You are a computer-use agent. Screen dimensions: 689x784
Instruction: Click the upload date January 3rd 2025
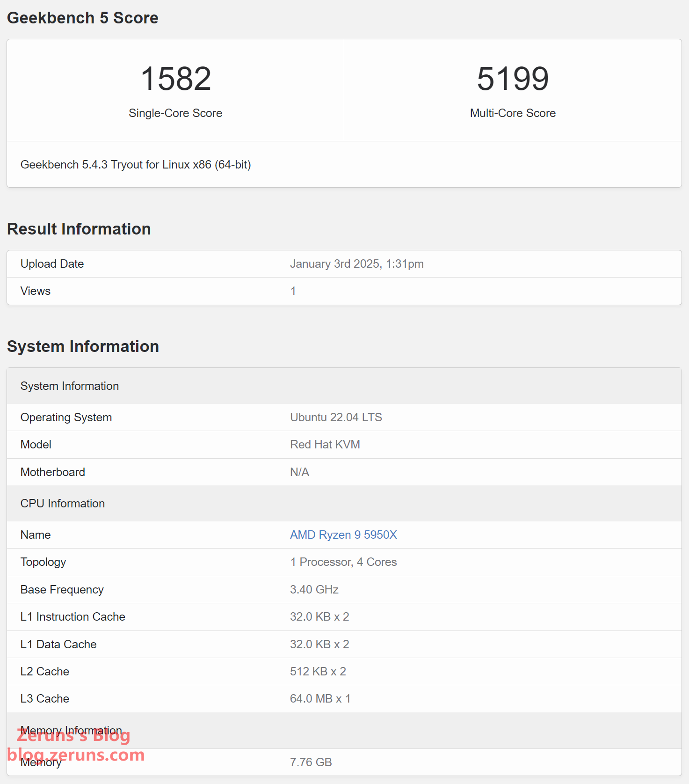[x=356, y=264]
